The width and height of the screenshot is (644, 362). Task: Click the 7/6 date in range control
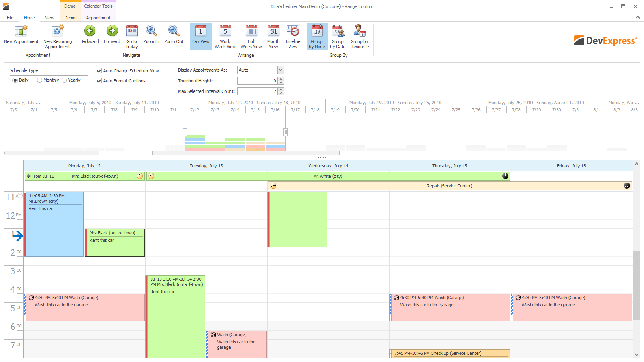74,110
